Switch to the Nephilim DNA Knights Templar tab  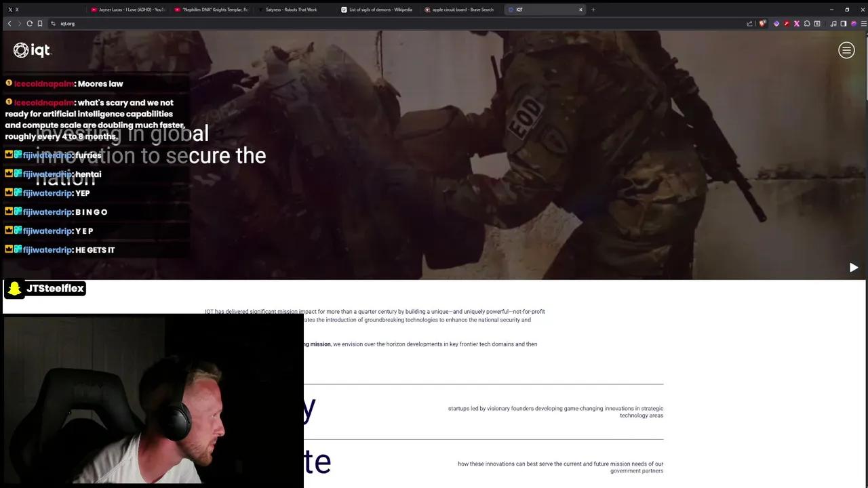tap(212, 9)
